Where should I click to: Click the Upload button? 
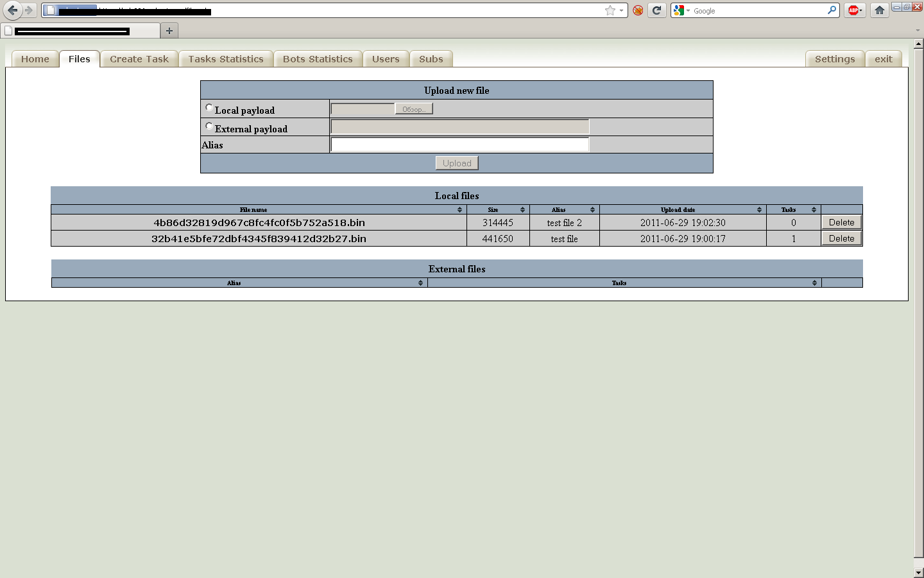click(457, 163)
